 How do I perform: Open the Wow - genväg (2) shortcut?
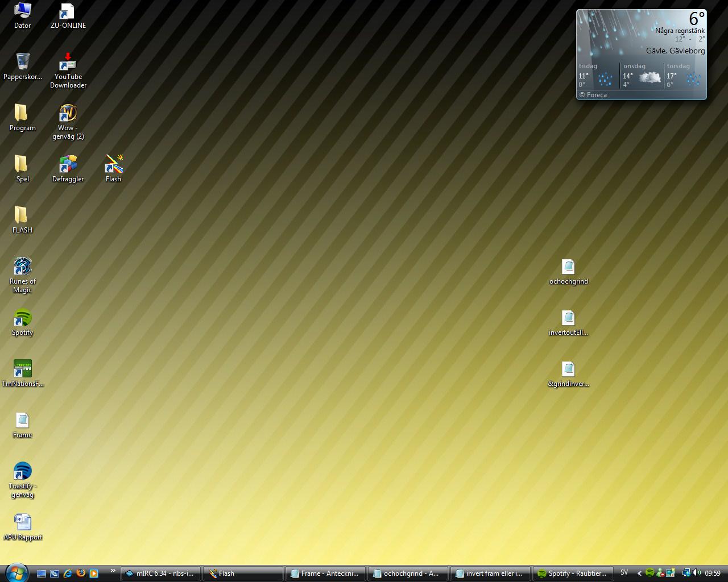pos(68,122)
